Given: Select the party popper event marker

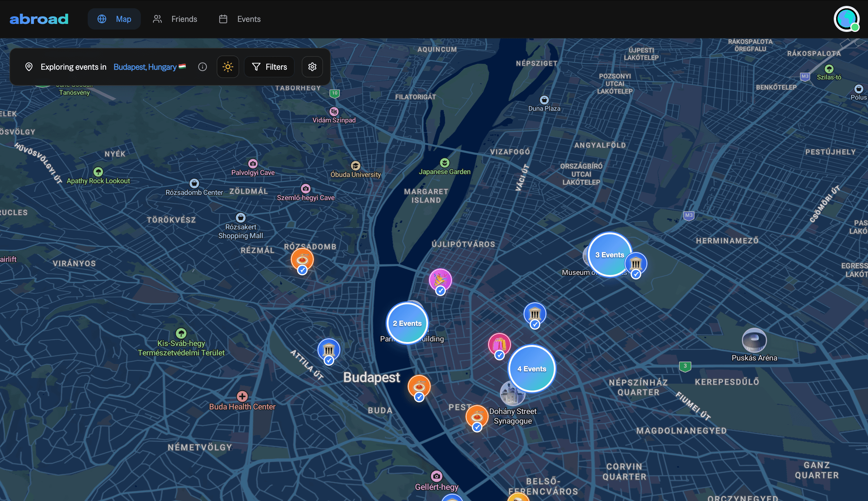Looking at the screenshot, I should point(440,279).
